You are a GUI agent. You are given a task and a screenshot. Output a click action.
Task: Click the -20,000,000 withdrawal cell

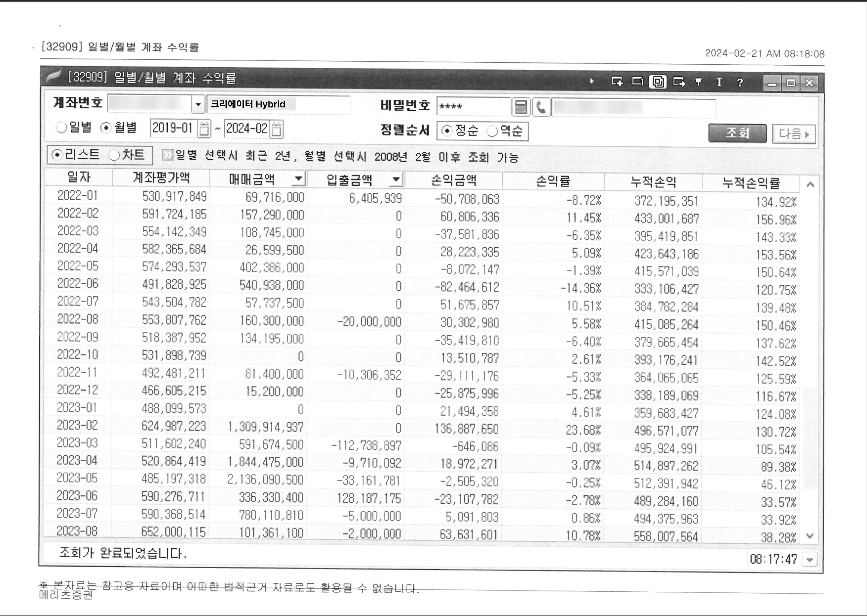(x=369, y=322)
